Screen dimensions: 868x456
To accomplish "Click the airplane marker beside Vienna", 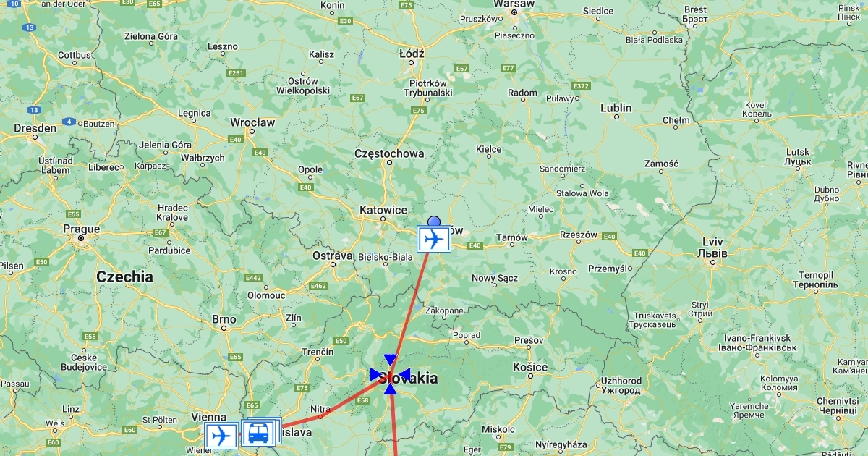I will [x=221, y=436].
